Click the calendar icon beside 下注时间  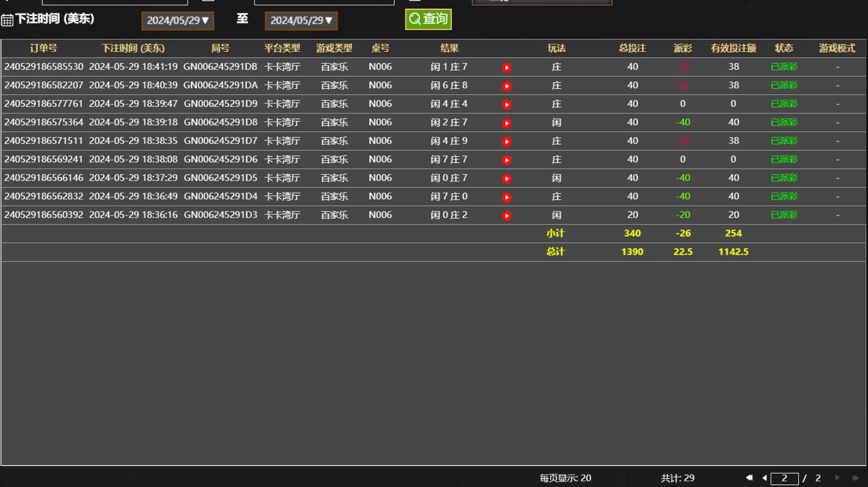click(x=7, y=20)
